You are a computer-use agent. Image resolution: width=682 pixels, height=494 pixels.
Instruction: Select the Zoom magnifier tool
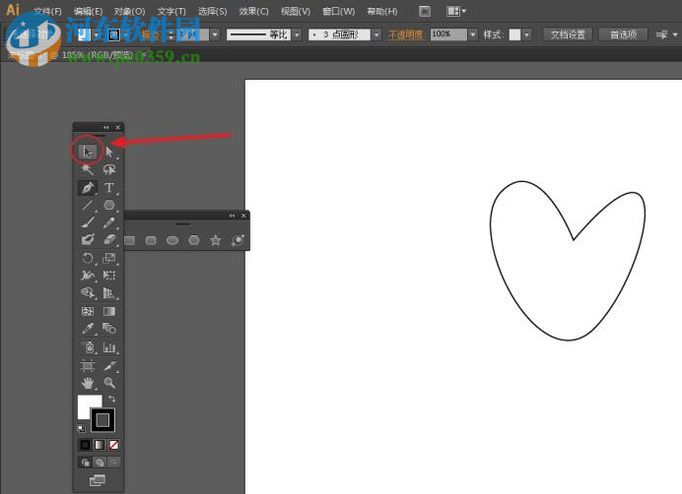110,383
